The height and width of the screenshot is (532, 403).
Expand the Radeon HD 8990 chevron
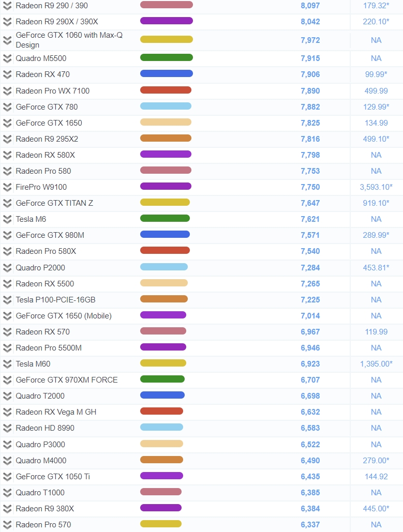pos(7,428)
